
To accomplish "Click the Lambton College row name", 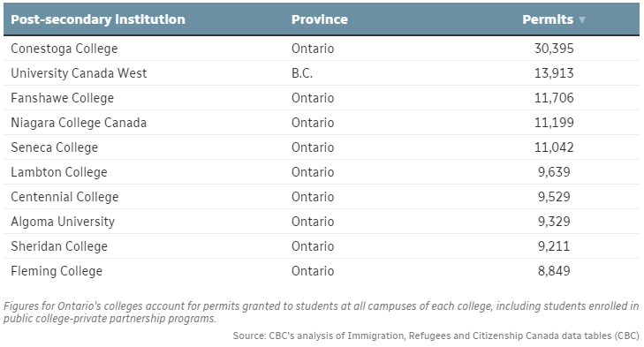I will click(x=58, y=172).
